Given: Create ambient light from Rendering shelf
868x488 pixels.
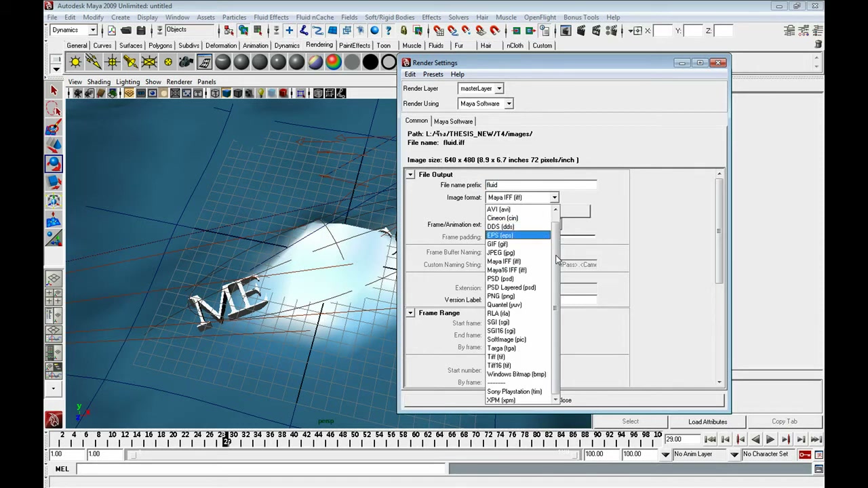Looking at the screenshot, I should 75,62.
